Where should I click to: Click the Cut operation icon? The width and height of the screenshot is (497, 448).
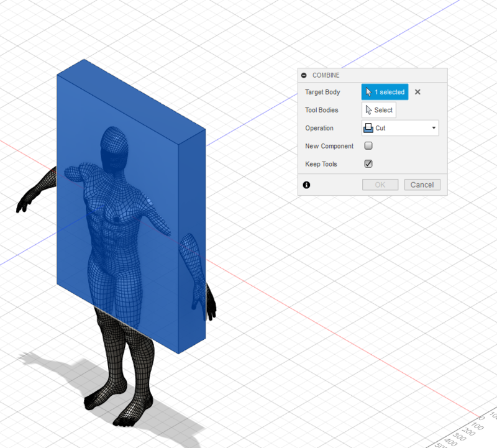point(368,128)
